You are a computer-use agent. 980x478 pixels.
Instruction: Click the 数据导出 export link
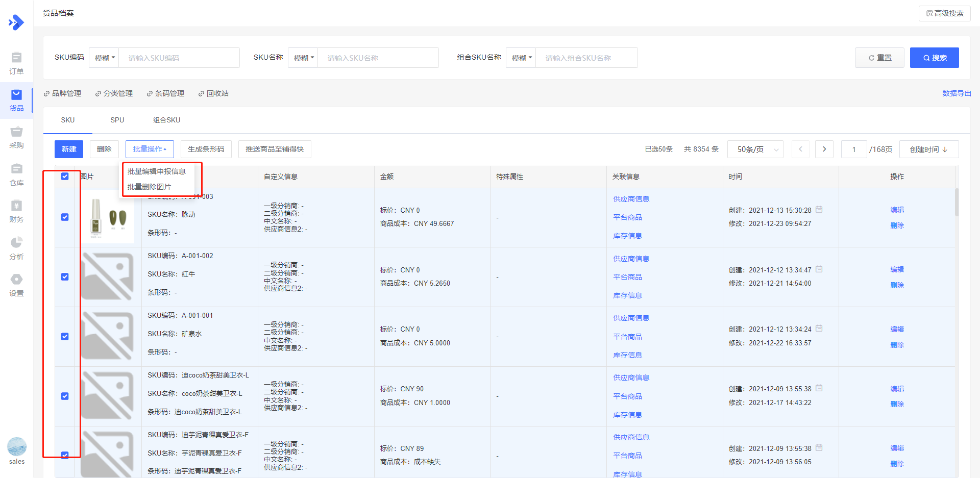(x=957, y=93)
